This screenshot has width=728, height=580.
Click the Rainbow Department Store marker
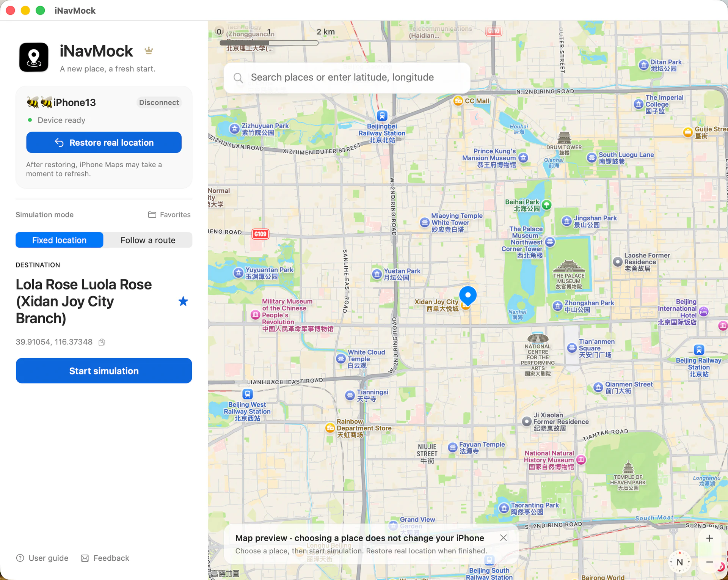pyautogui.click(x=330, y=428)
